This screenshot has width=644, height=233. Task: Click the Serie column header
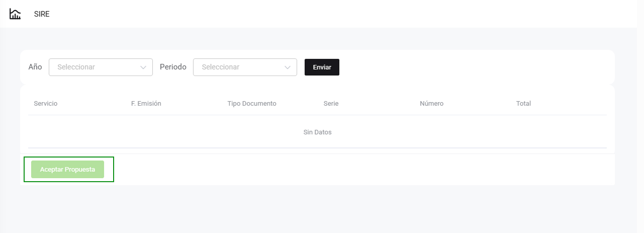pyautogui.click(x=331, y=104)
